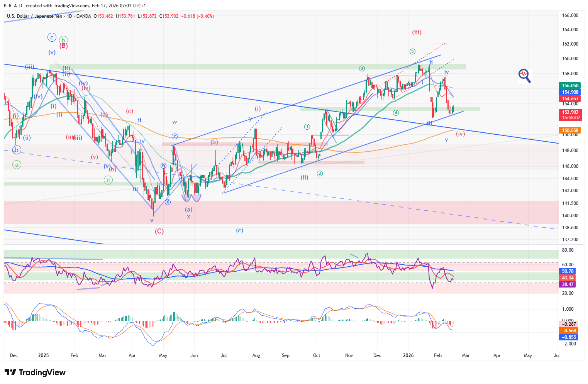Select the red (B) wave label
The height and width of the screenshot is (384, 588).
[63, 46]
